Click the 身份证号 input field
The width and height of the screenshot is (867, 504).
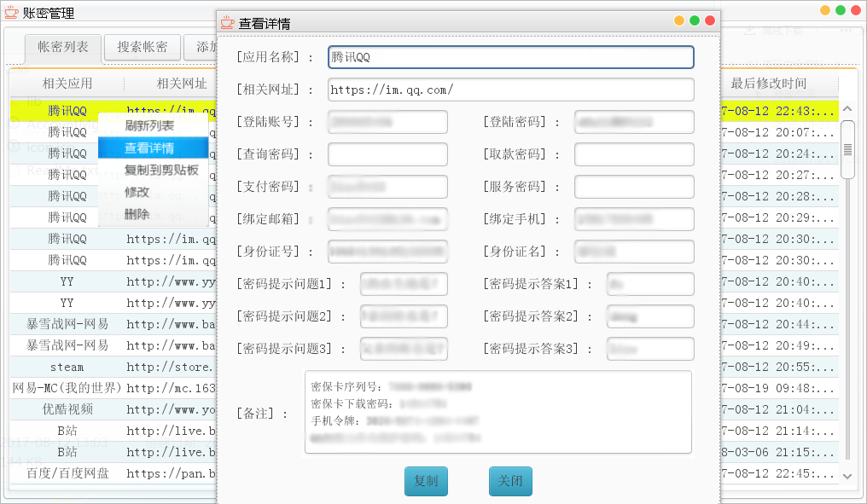click(x=387, y=252)
